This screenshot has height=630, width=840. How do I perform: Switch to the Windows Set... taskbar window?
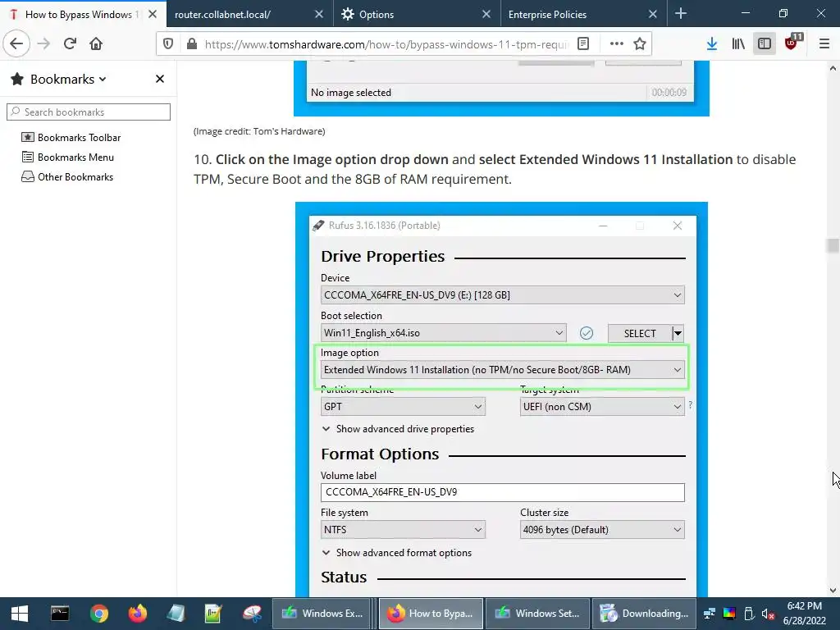pos(537,614)
